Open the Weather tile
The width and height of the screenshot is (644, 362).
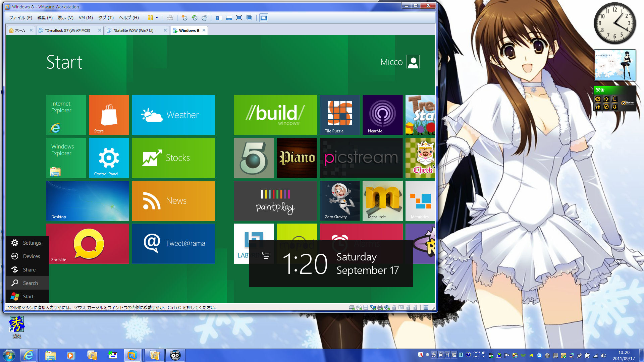(x=173, y=115)
